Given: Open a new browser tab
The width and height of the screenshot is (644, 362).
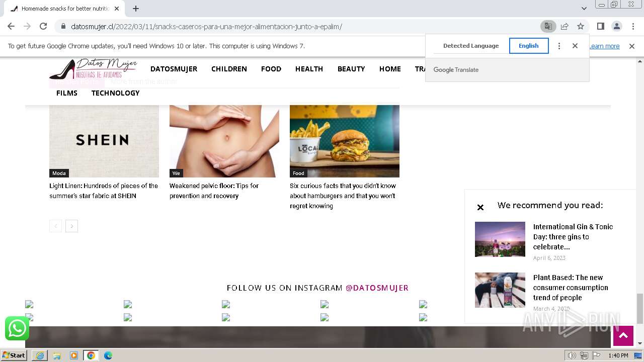Looking at the screenshot, I should click(136, 9).
